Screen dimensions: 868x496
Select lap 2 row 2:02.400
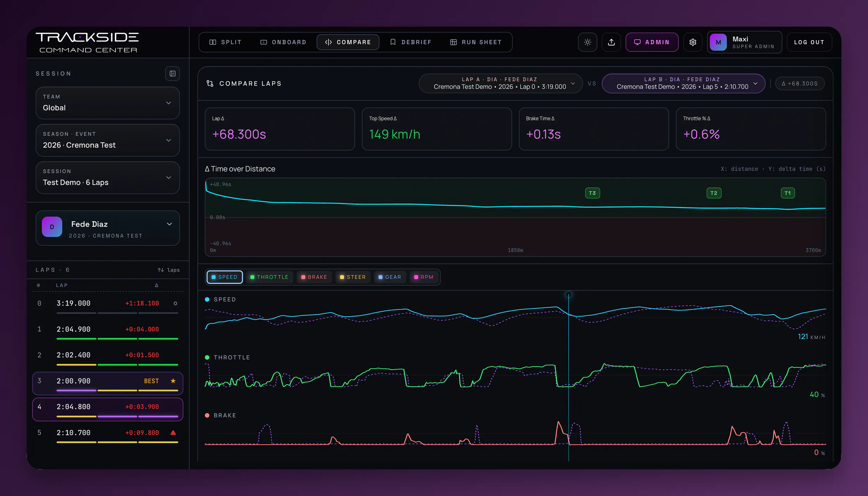[108, 357]
